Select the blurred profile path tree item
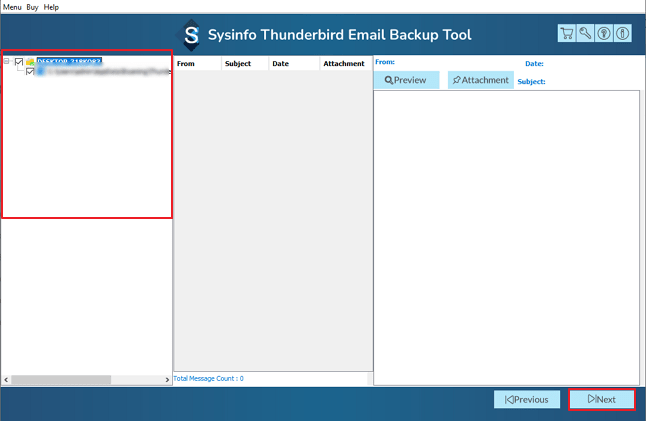Image resolution: width=646 pixels, height=421 pixels. coord(104,72)
